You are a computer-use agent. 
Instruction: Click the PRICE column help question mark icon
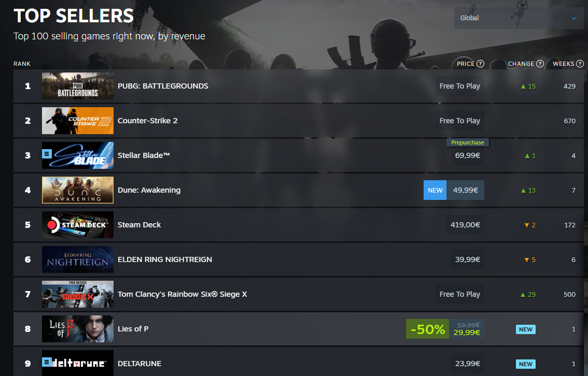point(480,64)
